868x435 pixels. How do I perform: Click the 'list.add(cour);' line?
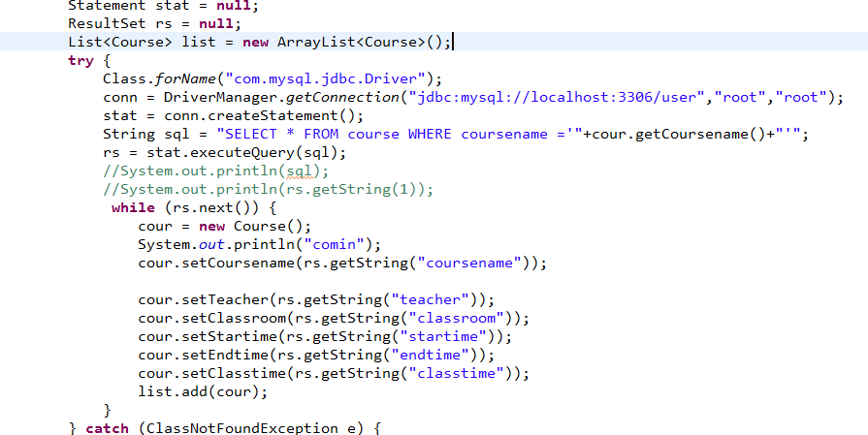[203, 391]
